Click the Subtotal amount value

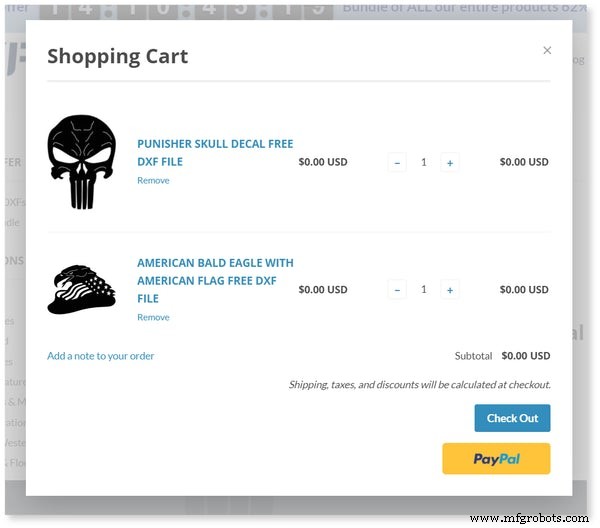(x=526, y=356)
